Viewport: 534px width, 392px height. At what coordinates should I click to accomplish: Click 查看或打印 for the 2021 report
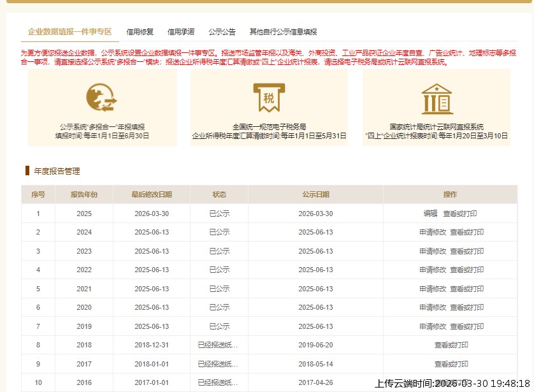coord(467,289)
